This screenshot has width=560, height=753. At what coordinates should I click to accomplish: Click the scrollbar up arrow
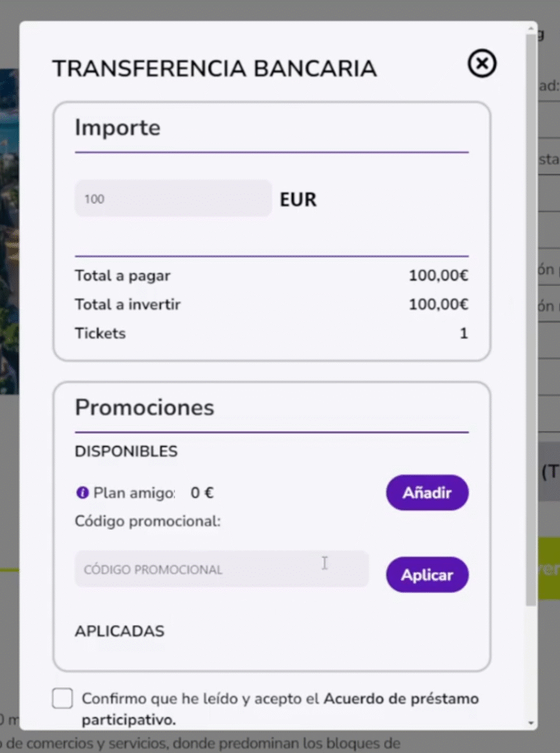pos(531,29)
